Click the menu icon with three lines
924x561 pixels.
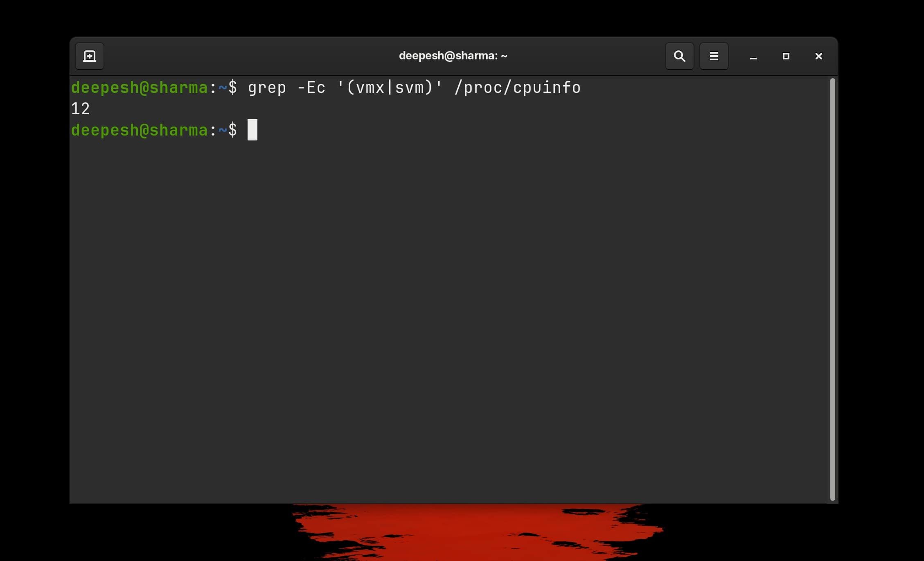(713, 56)
